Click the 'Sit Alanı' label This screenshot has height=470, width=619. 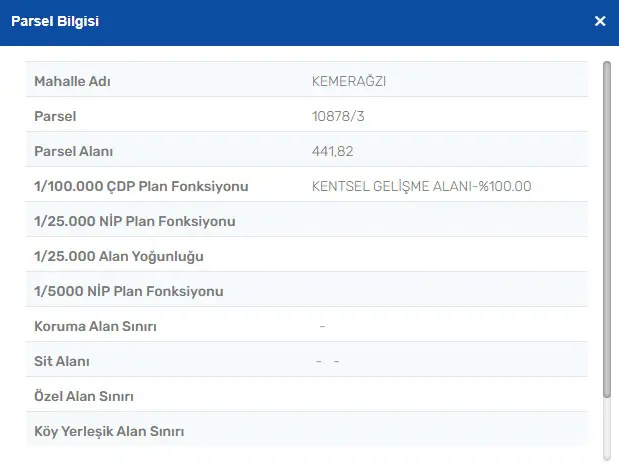coord(62,361)
